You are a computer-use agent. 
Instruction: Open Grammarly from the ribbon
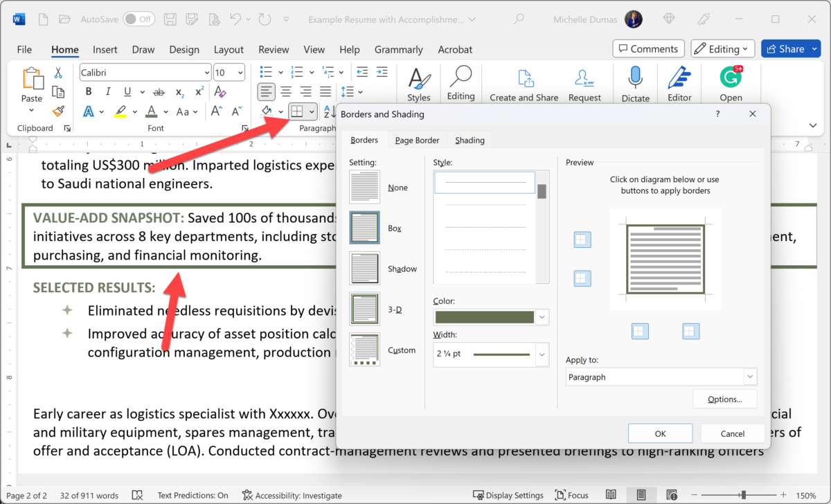398,49
